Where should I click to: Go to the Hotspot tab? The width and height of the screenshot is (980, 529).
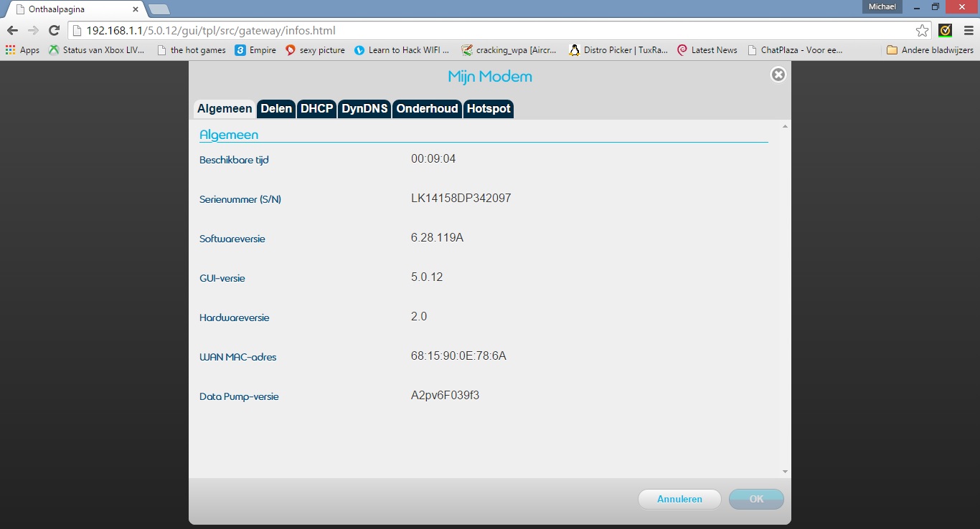click(x=489, y=109)
